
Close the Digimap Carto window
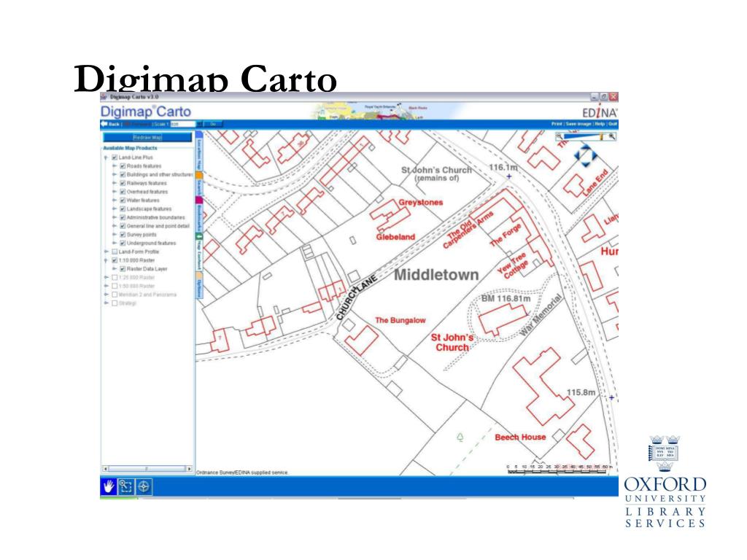coord(614,97)
